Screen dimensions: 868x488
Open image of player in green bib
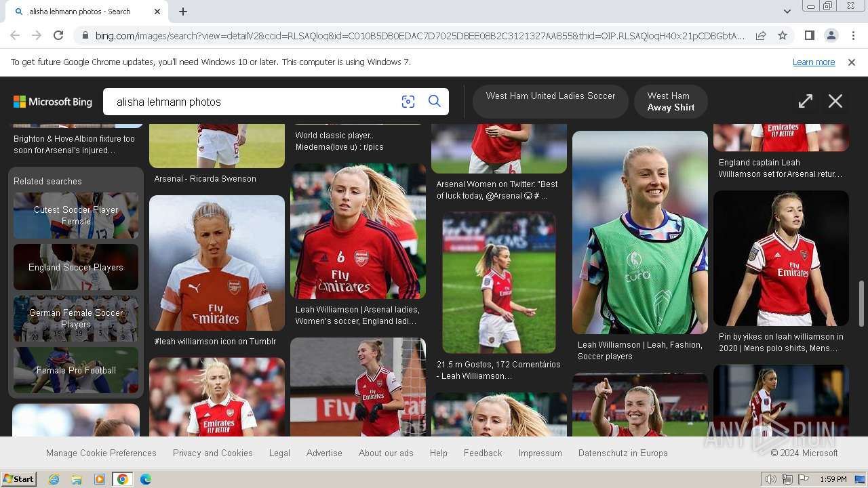(640, 232)
